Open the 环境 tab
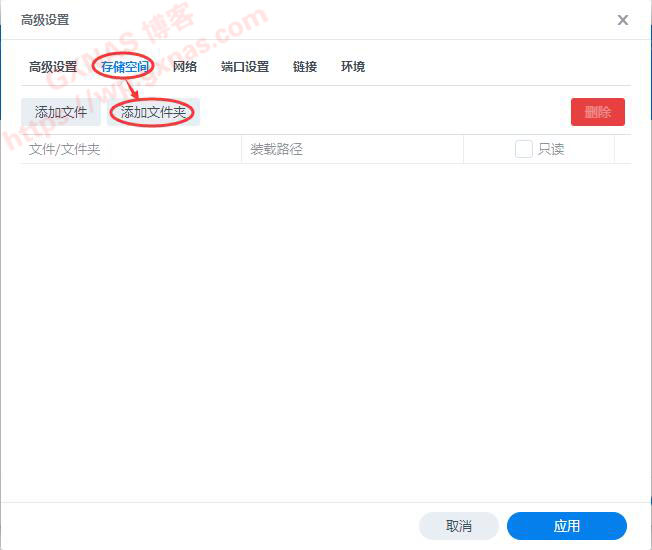Screen dimensions: 652x550 click(353, 67)
